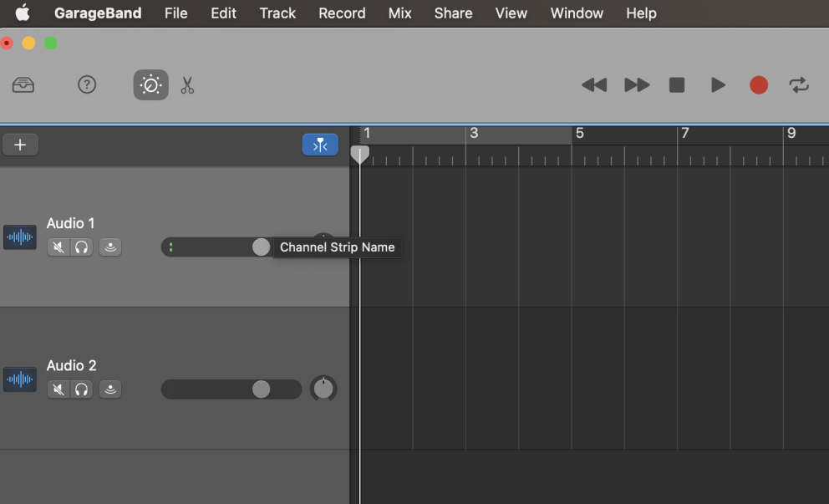Click bar 3 in the timeline ruler
Image resolution: width=829 pixels, height=504 pixels.
[x=474, y=133]
